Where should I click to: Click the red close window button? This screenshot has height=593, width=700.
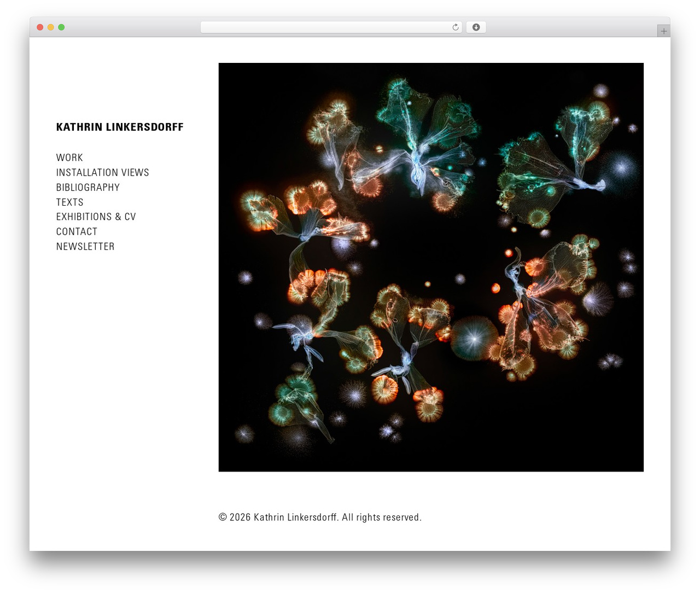tap(40, 27)
